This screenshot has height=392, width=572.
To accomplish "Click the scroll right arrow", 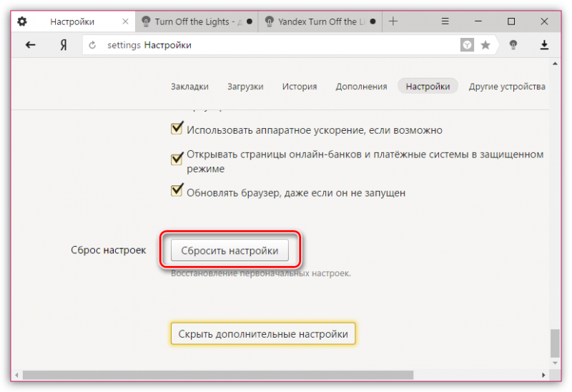I will [x=543, y=376].
